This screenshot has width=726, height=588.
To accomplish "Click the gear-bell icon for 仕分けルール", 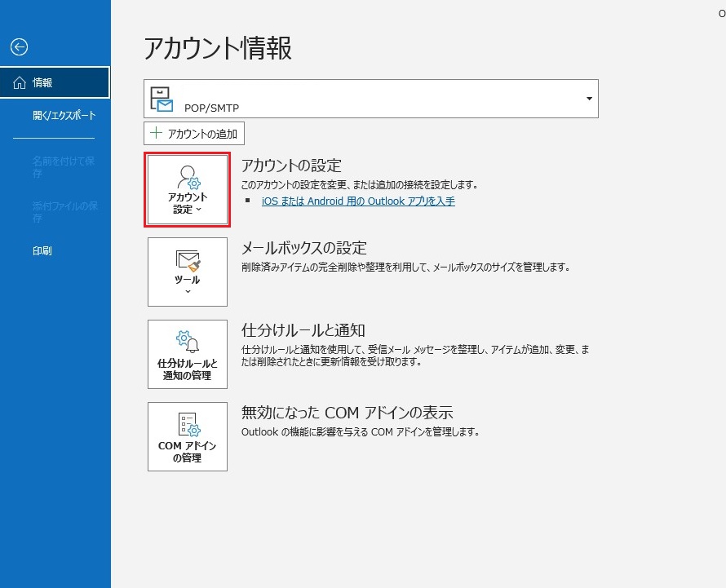I will pyautogui.click(x=188, y=341).
